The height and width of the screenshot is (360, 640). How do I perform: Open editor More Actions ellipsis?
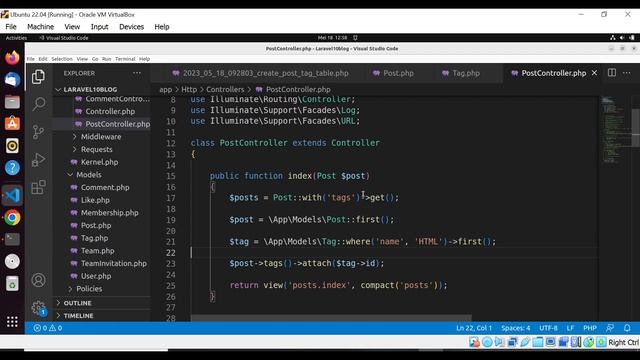point(627,73)
